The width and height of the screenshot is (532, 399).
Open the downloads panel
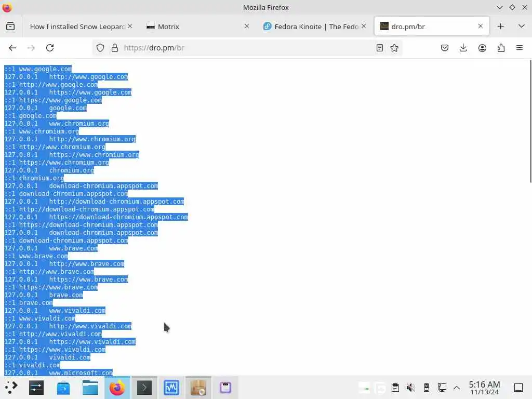463,48
